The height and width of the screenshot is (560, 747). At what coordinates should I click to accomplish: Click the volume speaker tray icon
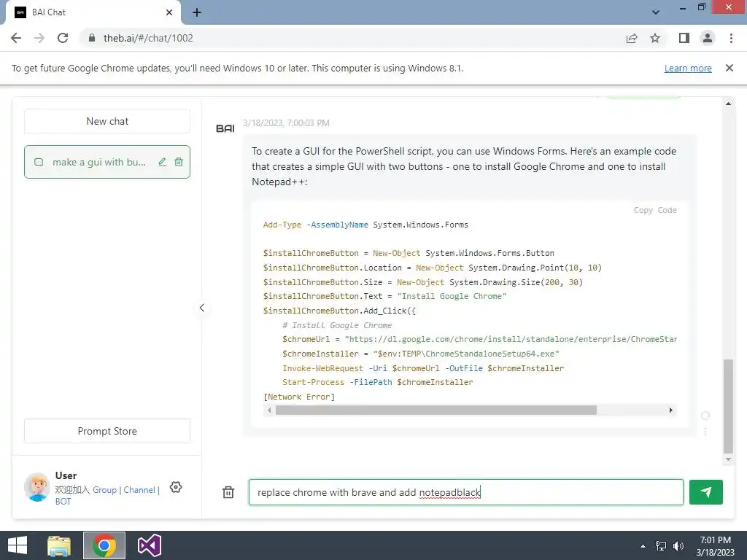[678, 546]
